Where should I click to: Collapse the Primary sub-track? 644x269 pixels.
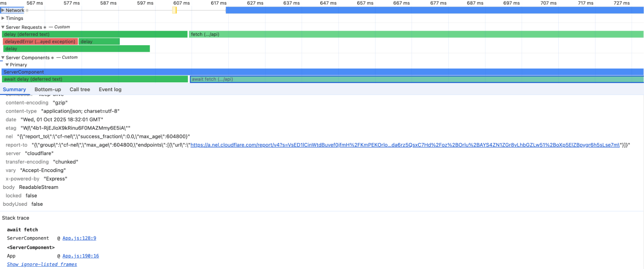point(7,65)
